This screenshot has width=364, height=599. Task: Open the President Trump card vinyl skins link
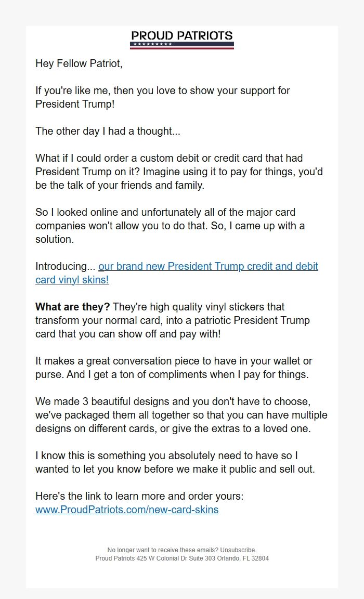point(208,267)
